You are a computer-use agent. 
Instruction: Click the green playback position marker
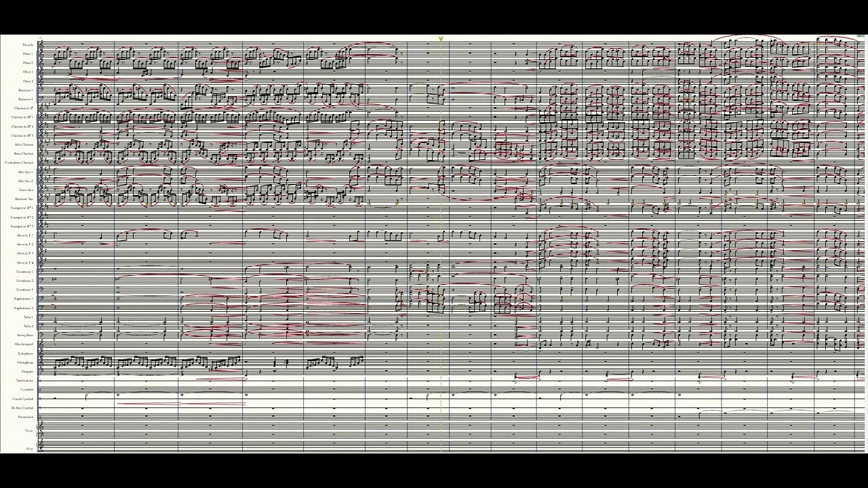pos(441,39)
